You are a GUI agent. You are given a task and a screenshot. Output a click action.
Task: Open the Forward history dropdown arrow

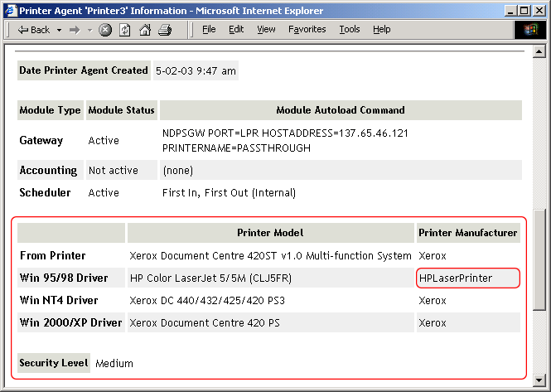90,30
